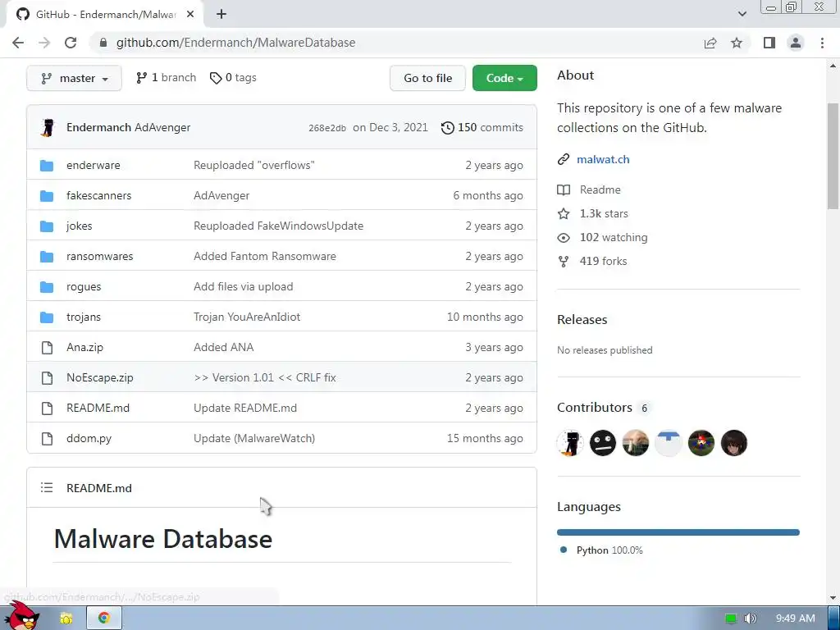This screenshot has width=840, height=630.
Task: Open the trojans folder
Action: [x=84, y=317]
